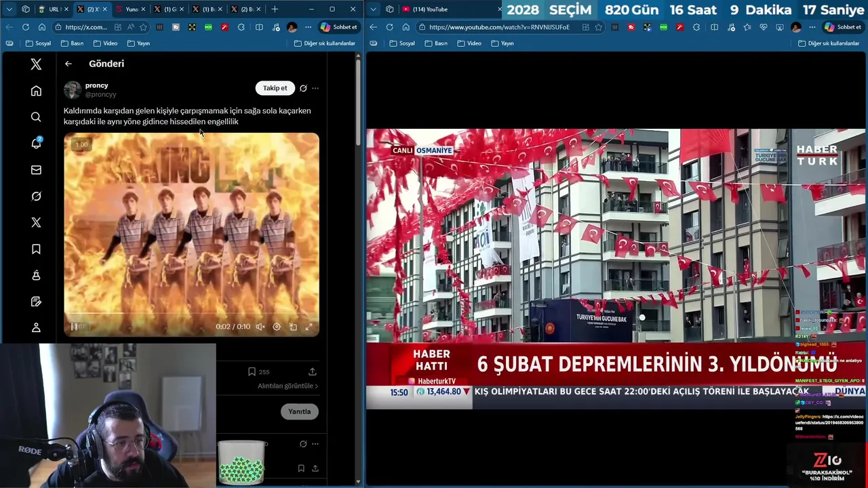Open Sosyal bookmarks folder in left browser
Viewport: 868px width, 488px height.
pos(38,43)
